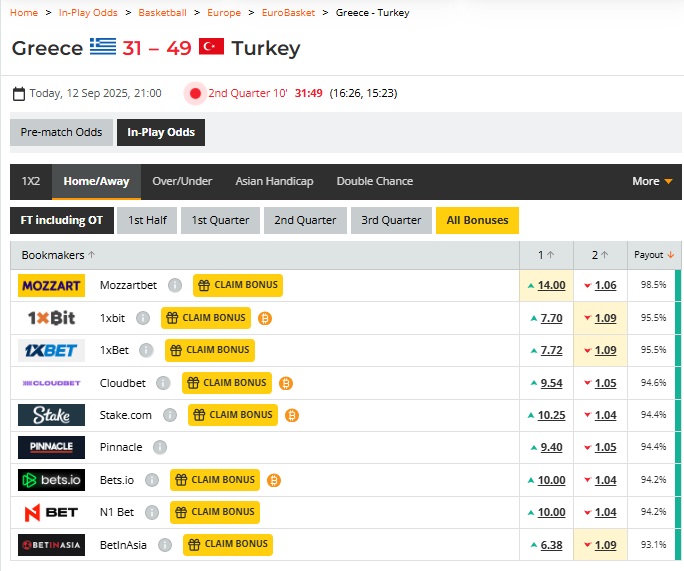The image size is (684, 571).
Task: Open the Double Chance tab
Action: (374, 181)
